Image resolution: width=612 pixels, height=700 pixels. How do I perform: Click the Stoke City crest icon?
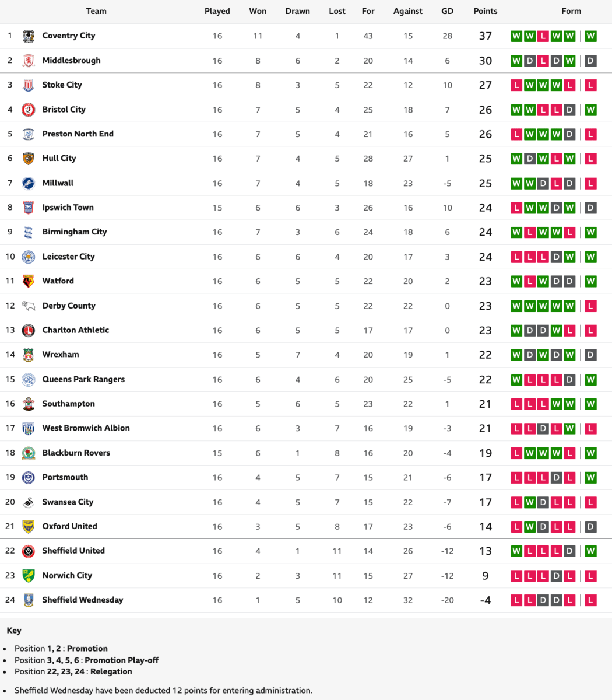(x=28, y=85)
